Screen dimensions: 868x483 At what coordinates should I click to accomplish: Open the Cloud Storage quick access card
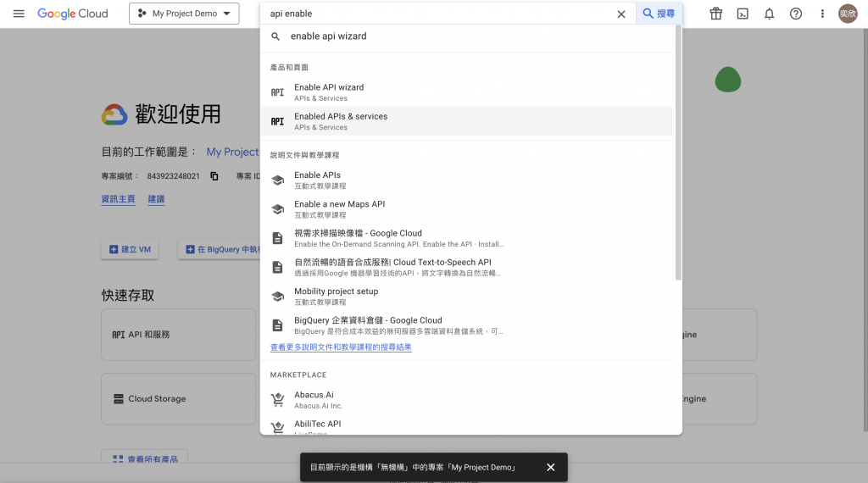pos(178,399)
